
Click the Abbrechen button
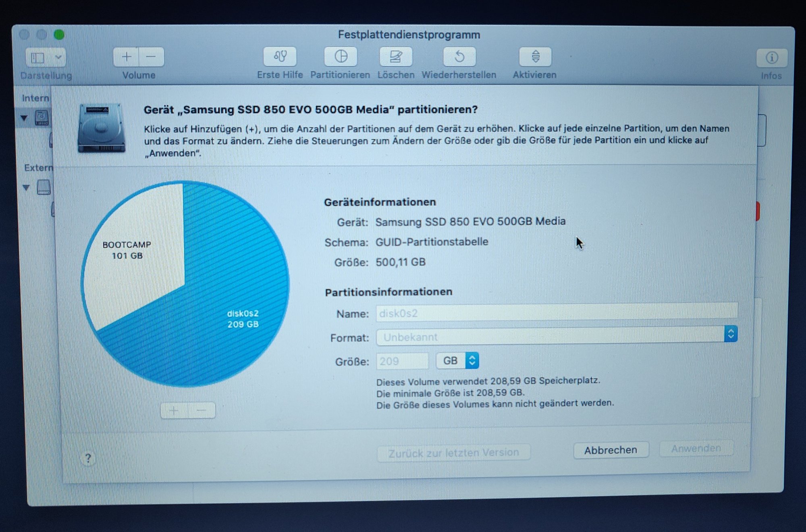pyautogui.click(x=611, y=450)
